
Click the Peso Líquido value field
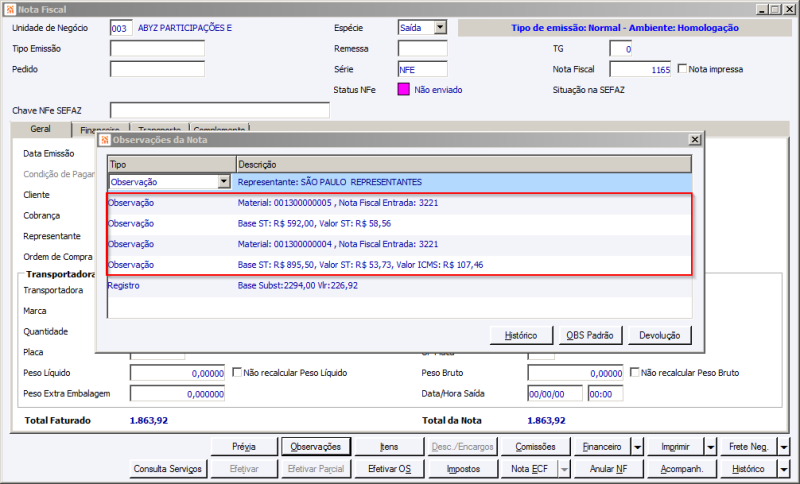point(178,373)
